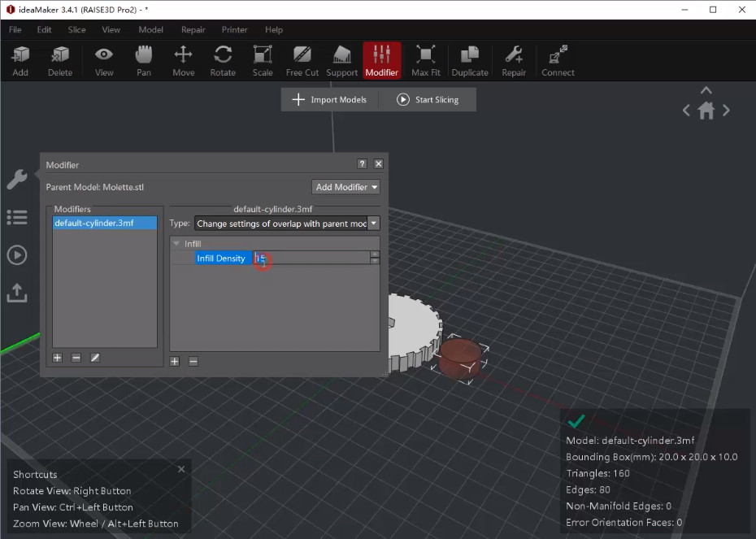The width and height of the screenshot is (756, 539).
Task: Select the View eye tool
Action: coord(104,61)
